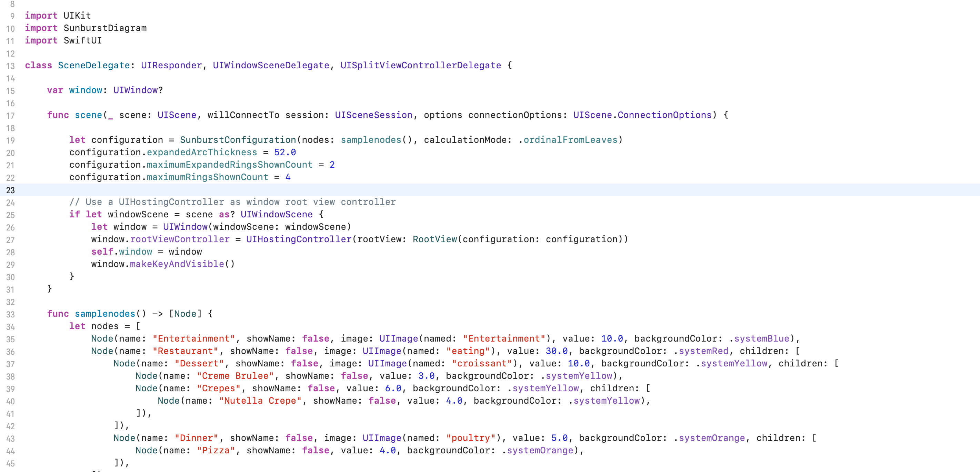The height and width of the screenshot is (472, 980).
Task: Click the "poultry" image name string
Action: (471, 438)
